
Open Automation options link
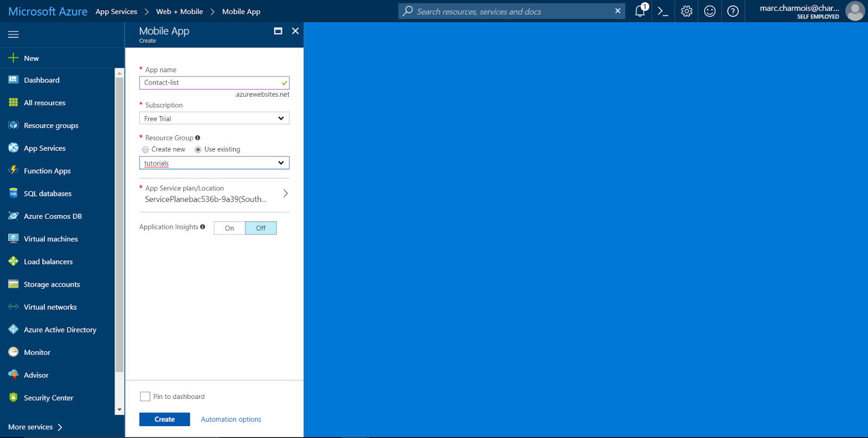pos(231,420)
